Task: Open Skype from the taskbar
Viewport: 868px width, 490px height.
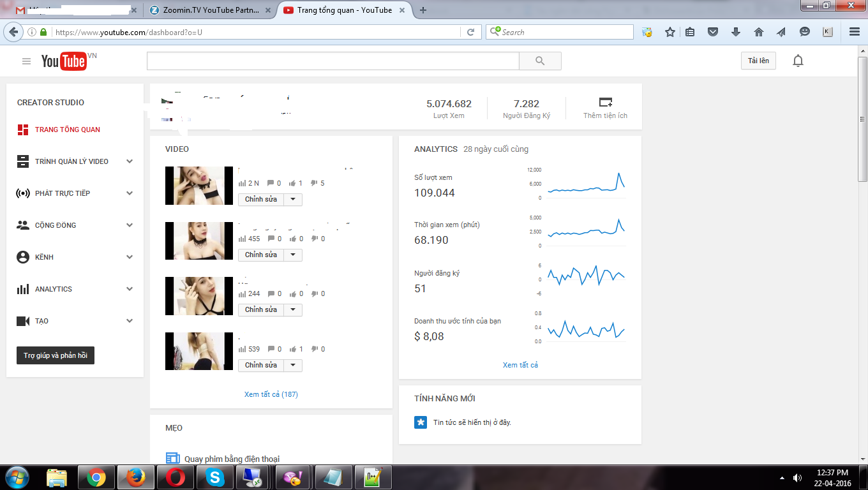Action: click(215, 477)
